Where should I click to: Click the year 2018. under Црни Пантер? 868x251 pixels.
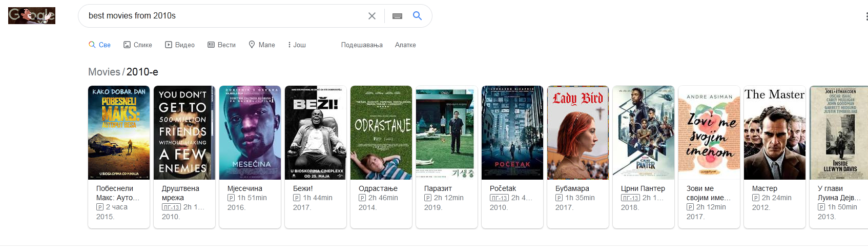pos(630,207)
